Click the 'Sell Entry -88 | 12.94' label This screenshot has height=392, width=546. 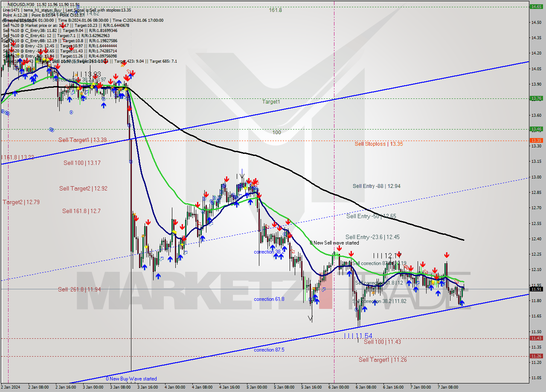[377, 186]
